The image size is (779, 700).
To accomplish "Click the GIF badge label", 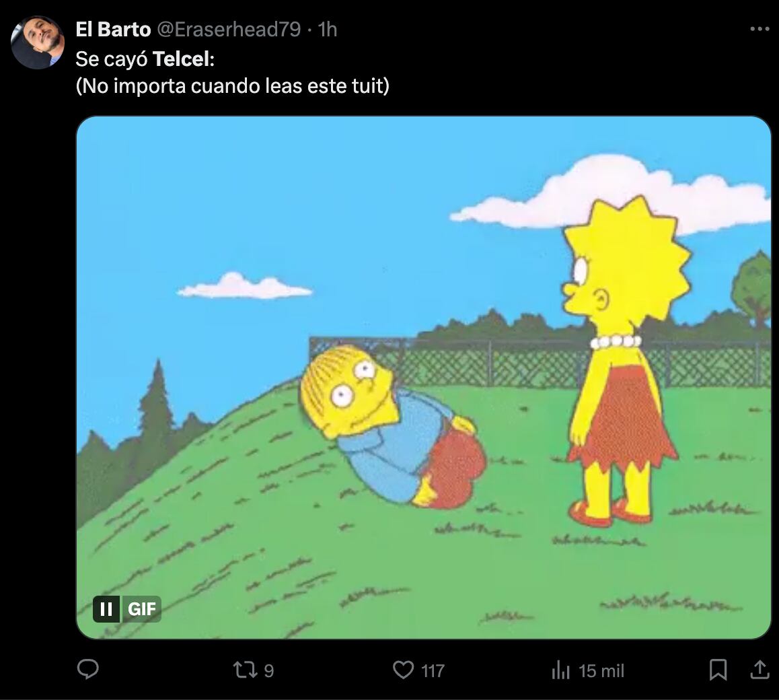I will tap(141, 609).
